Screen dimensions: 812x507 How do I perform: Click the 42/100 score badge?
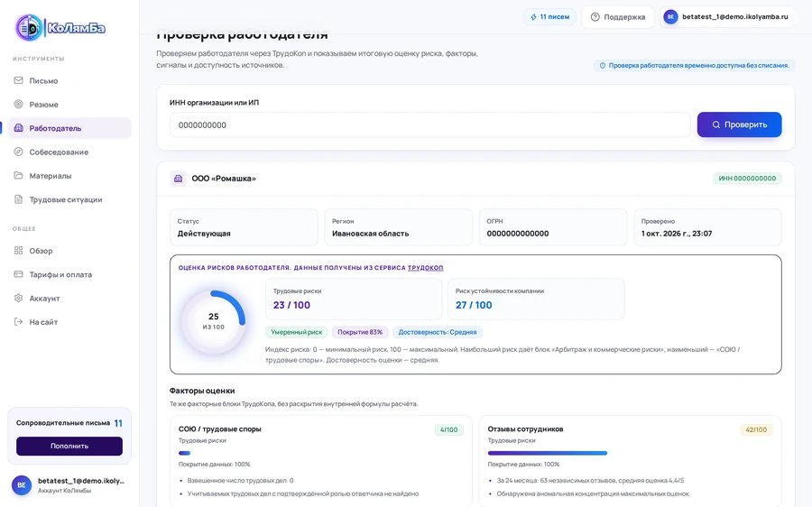point(756,429)
